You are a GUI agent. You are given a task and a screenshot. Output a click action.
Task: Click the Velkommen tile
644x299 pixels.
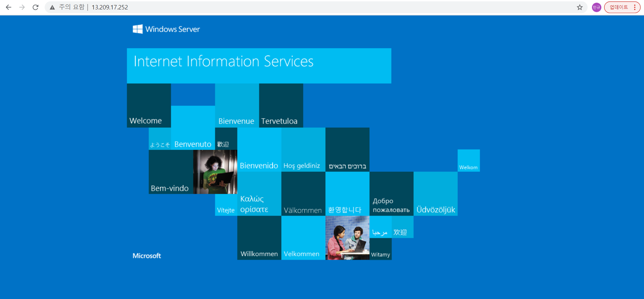pyautogui.click(x=303, y=238)
